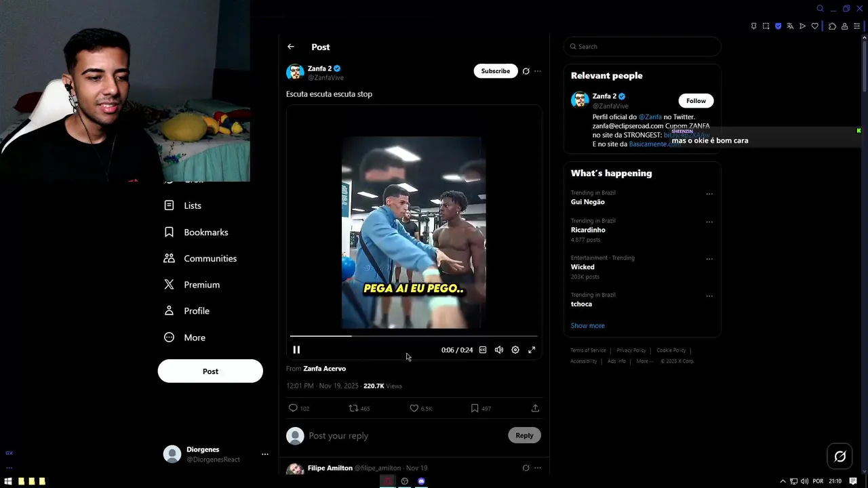Click the Grok icon on Filipe Amilton's reply
Viewport: 868px width, 488px height.
pyautogui.click(x=526, y=468)
